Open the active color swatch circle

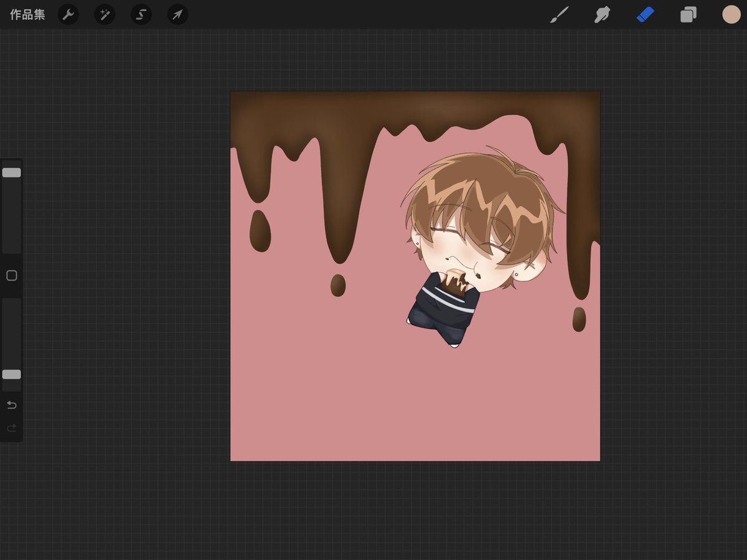(x=731, y=14)
